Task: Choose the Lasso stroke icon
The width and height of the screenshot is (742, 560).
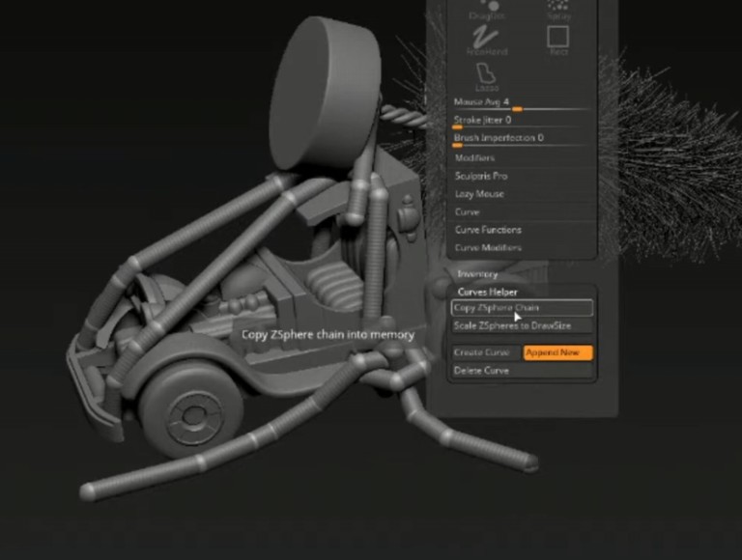Action: [x=486, y=77]
